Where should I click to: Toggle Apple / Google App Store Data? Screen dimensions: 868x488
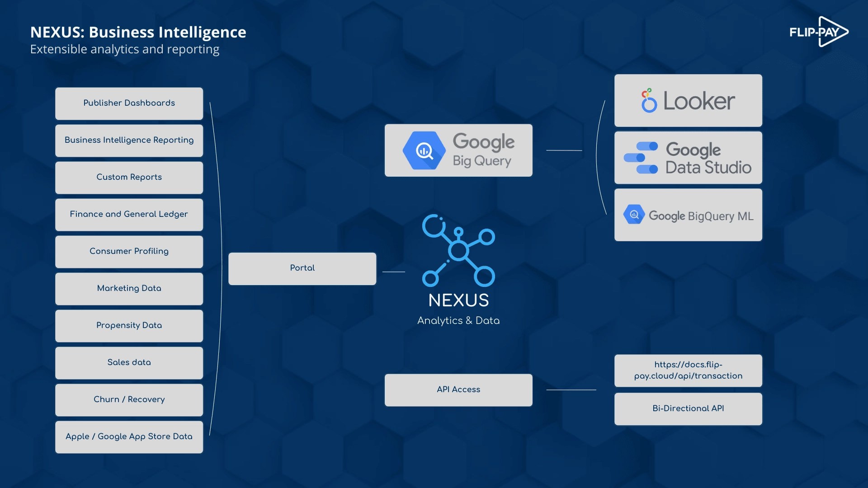(129, 437)
